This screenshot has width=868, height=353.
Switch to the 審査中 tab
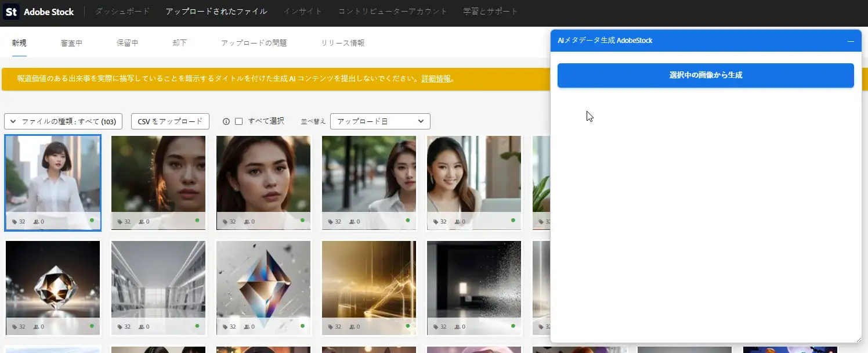point(71,43)
